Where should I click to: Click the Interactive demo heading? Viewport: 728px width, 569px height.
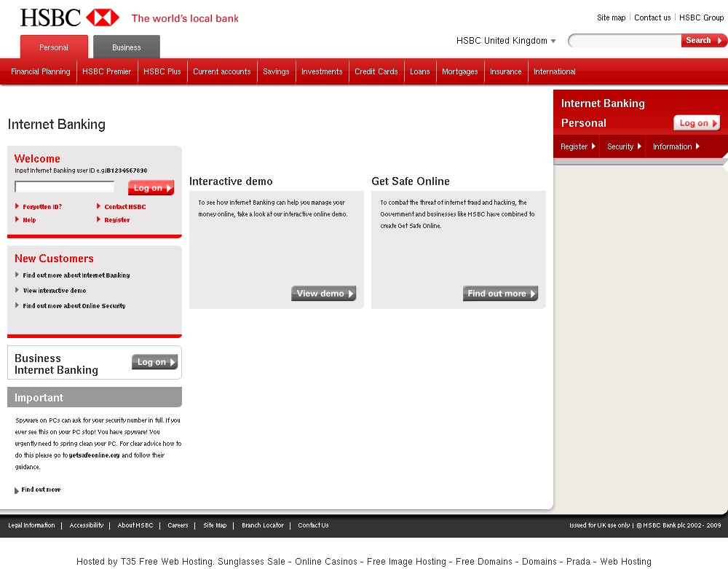coord(231,181)
